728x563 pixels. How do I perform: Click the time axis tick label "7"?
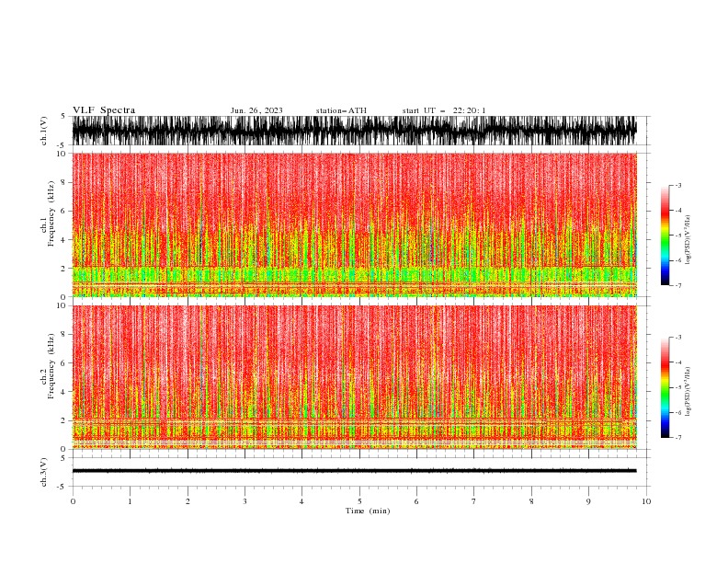[474, 501]
